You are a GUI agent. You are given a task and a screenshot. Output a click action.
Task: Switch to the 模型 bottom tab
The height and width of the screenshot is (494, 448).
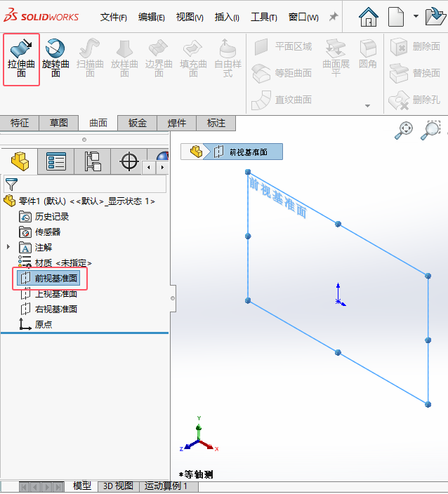coord(81,486)
